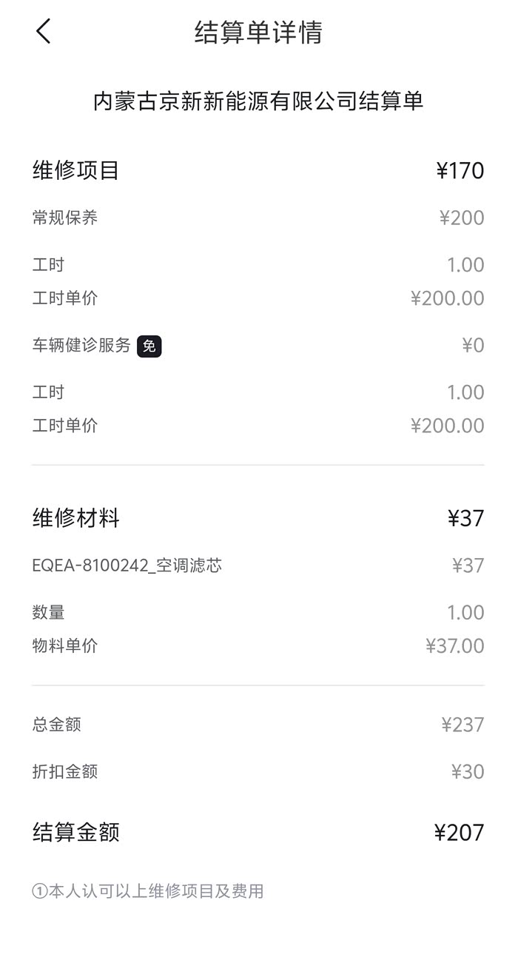Image resolution: width=518 pixels, height=980 pixels.
Task: Select the 常规保养 item row
Action: pyautogui.click(x=65, y=218)
